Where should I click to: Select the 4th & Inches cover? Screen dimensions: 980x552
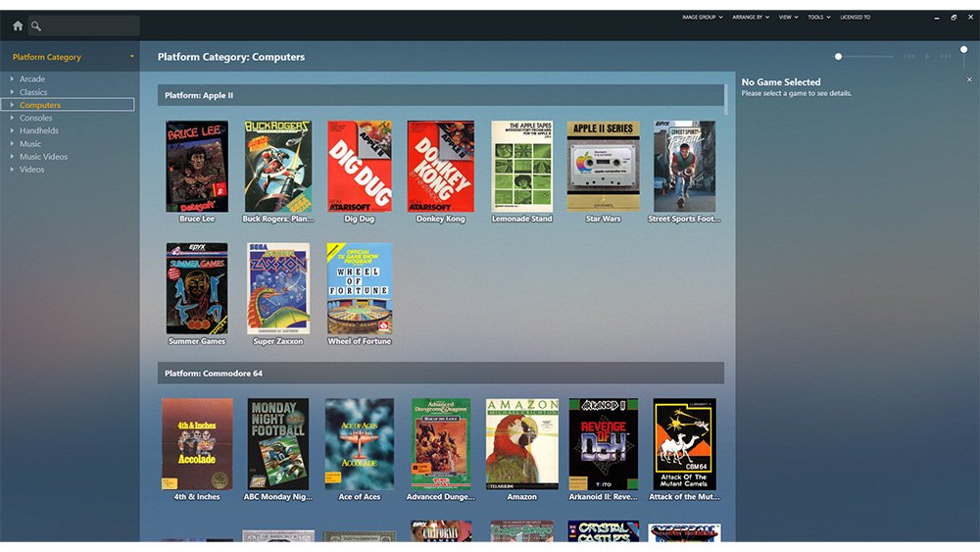point(197,444)
